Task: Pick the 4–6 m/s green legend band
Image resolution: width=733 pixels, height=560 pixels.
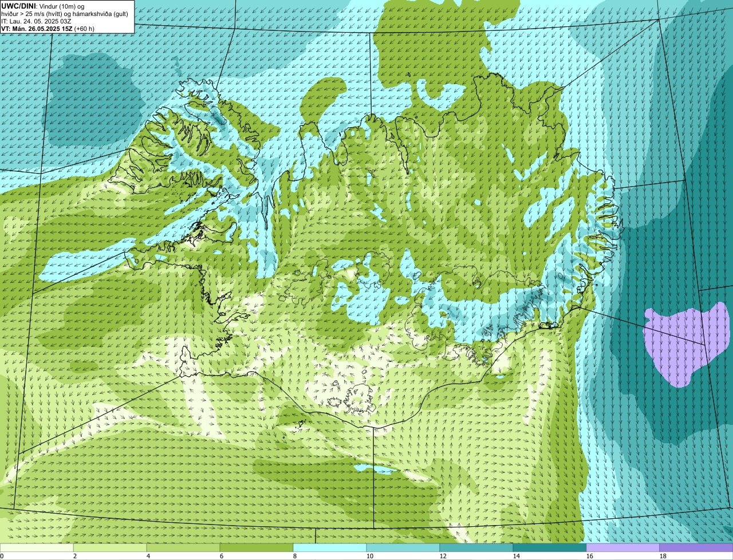Action: 183,548
